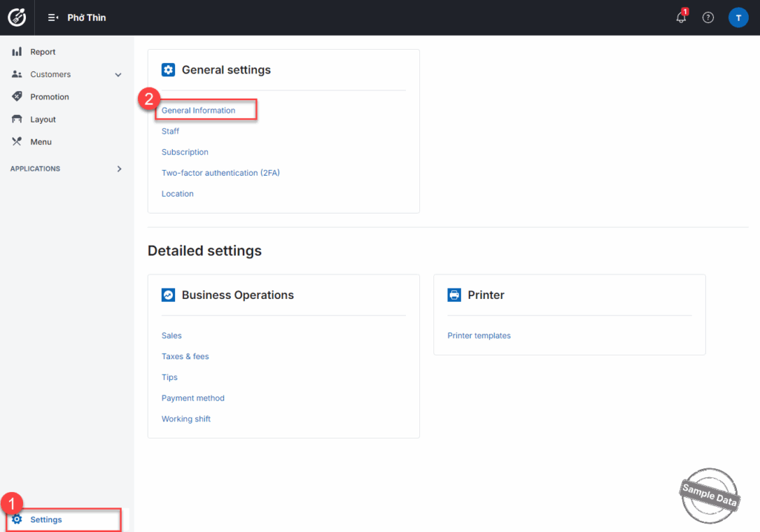760x532 pixels.
Task: Open Settings in the sidebar
Action: 46,519
